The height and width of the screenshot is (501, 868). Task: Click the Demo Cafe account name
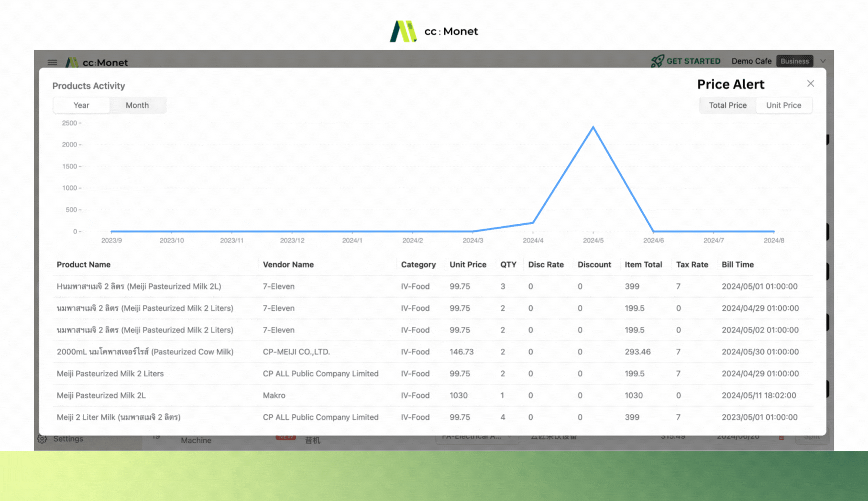click(751, 61)
